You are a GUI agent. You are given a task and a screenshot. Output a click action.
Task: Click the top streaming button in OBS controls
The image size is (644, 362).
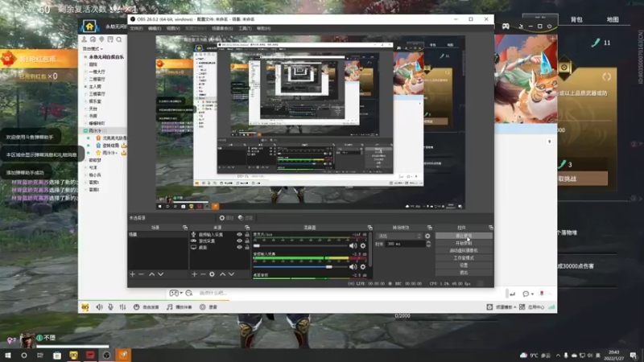click(x=464, y=236)
